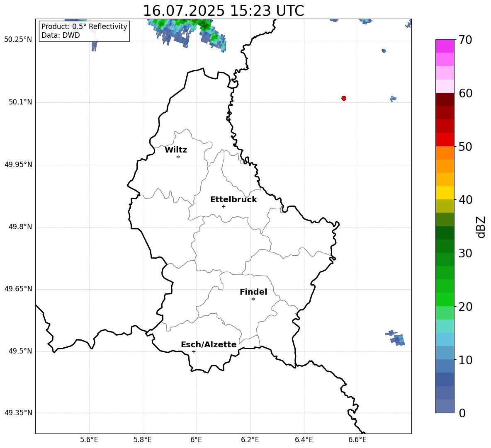Click the 50.1°N latitude label
491x448 pixels.
point(20,102)
